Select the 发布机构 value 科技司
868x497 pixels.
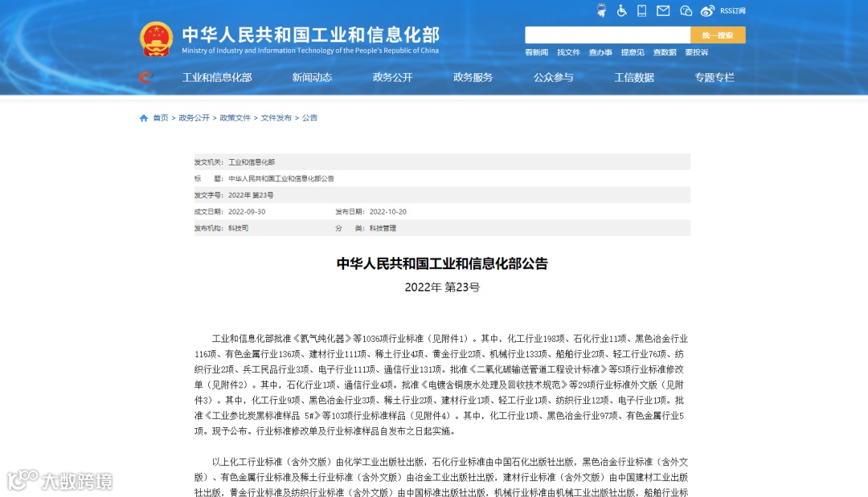click(239, 228)
